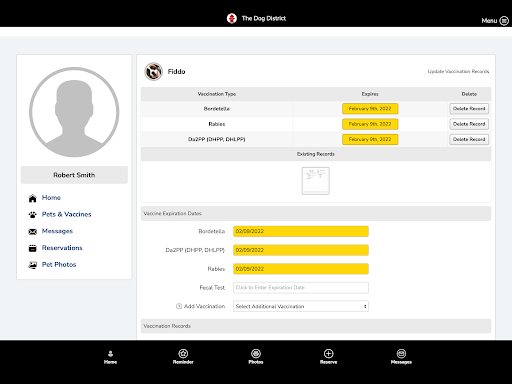The height and width of the screenshot is (384, 512).
Task: Click The Dog District title text
Action: click(264, 18)
